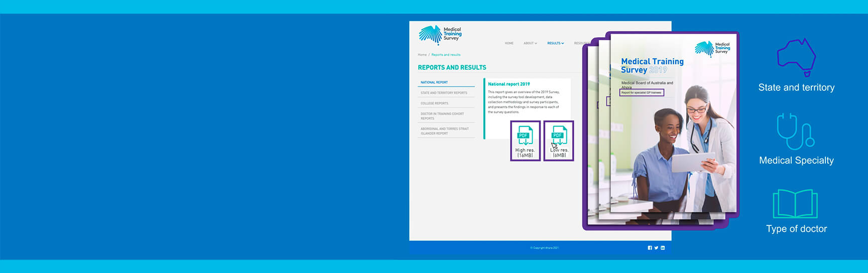
Task: Expand the ABOUT dropdown menu
Action: (x=530, y=43)
